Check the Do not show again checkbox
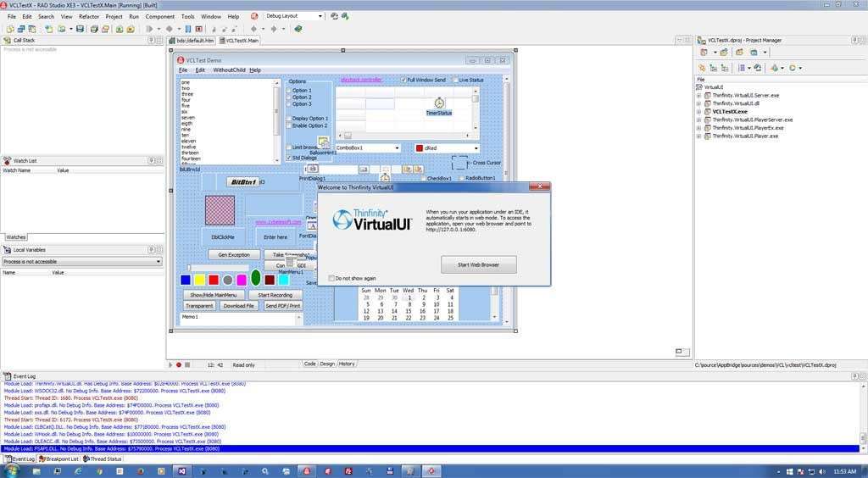The width and height of the screenshot is (868, 478). click(x=331, y=278)
